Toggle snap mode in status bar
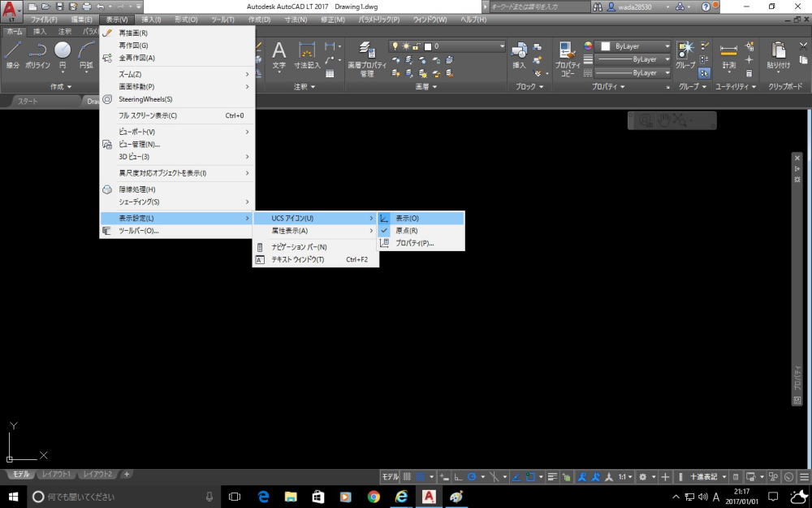 [421, 477]
